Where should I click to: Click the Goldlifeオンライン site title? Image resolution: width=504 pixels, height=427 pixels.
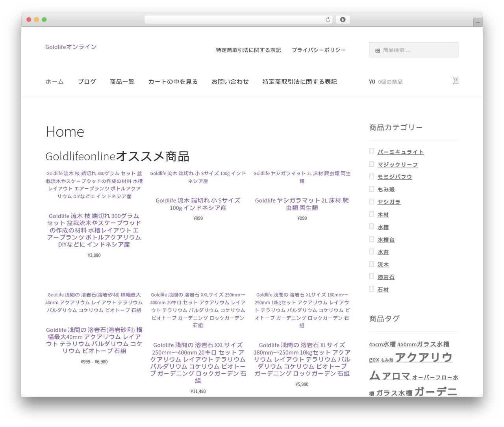(71, 47)
